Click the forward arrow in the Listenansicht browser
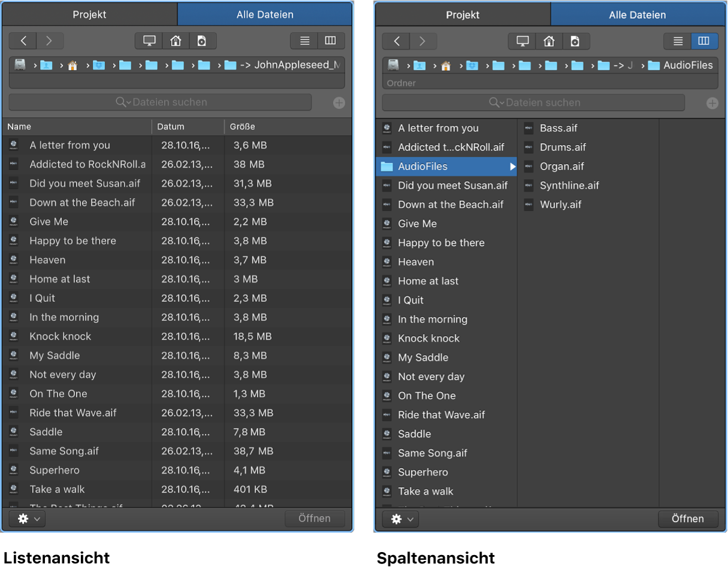The image size is (728, 570). pos(50,41)
